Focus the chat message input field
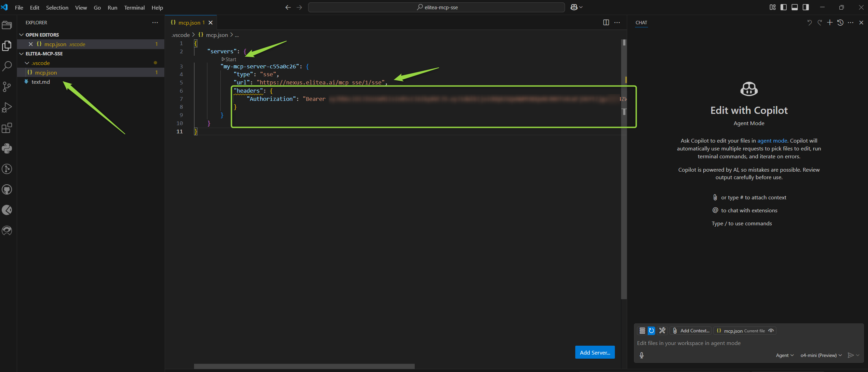 [x=748, y=343]
